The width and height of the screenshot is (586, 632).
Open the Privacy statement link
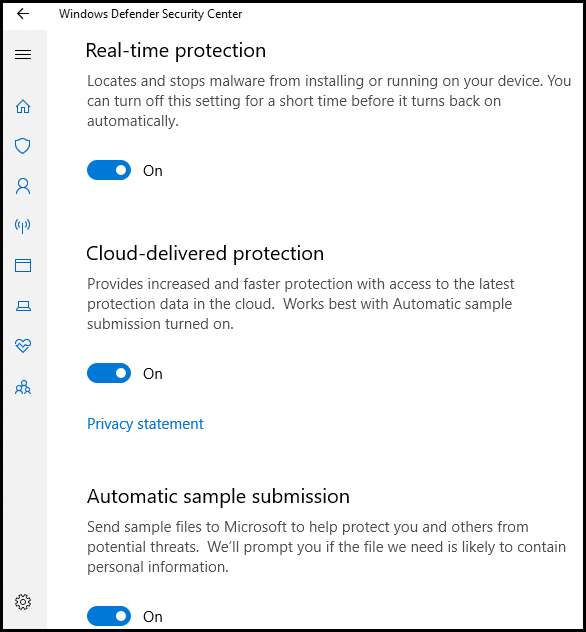point(145,424)
